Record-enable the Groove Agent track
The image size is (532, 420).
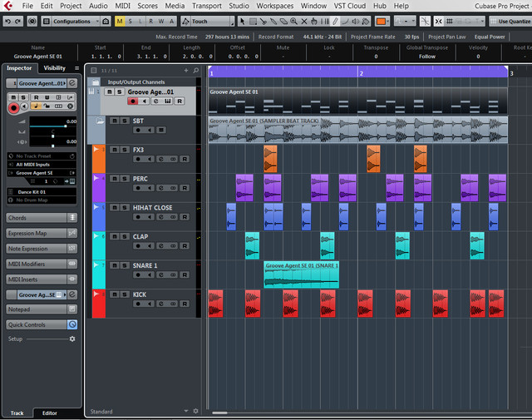point(133,101)
